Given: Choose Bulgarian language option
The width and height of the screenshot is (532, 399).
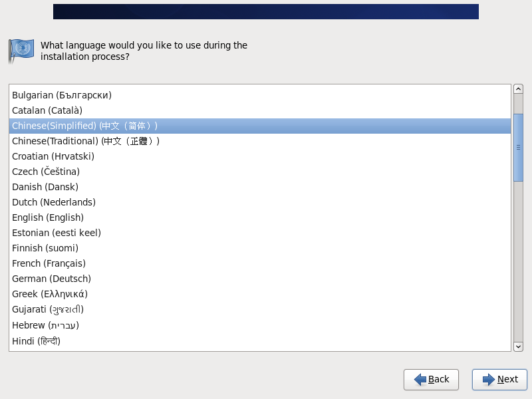Looking at the screenshot, I should coord(260,95).
